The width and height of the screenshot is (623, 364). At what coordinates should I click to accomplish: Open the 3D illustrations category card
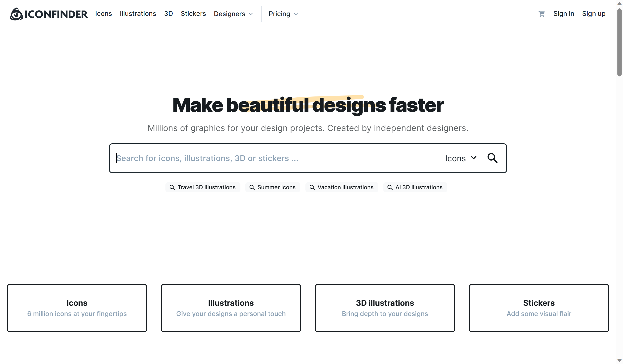385,308
